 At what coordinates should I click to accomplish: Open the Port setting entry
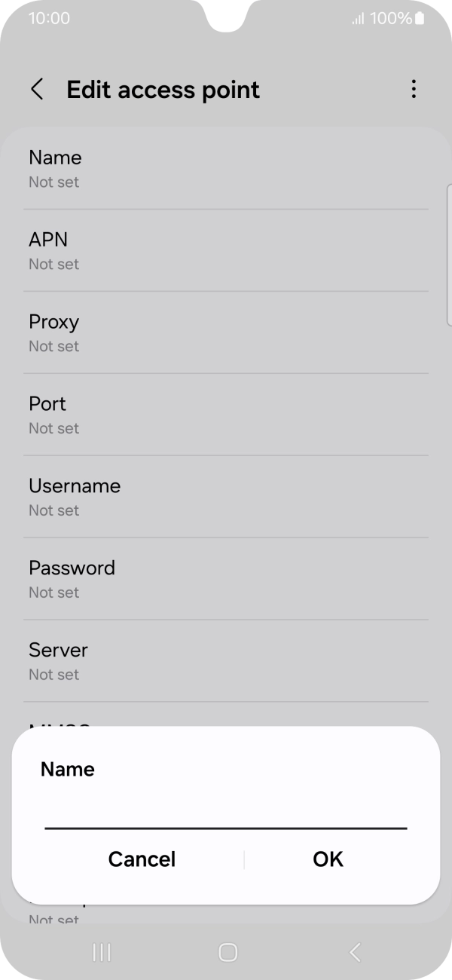click(x=226, y=414)
